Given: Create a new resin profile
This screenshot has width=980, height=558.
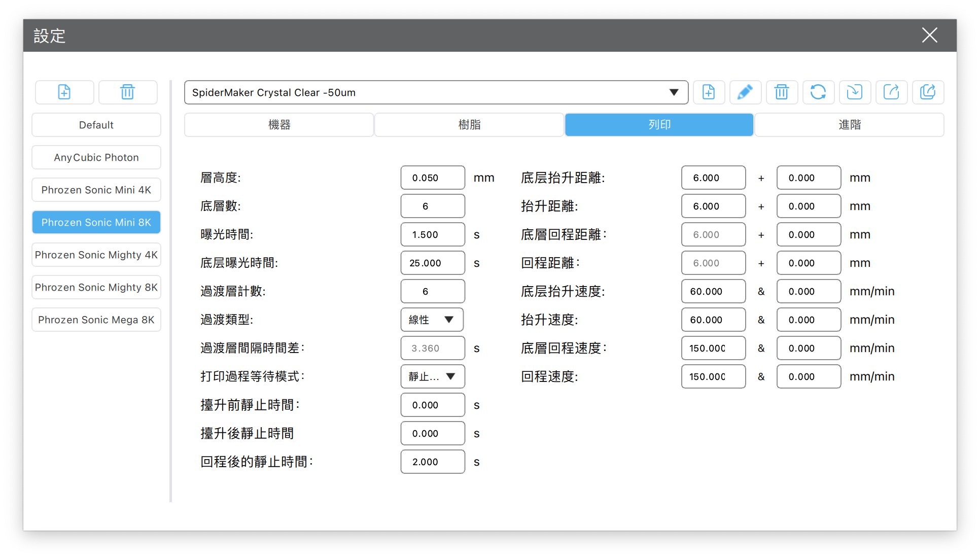Looking at the screenshot, I should pos(709,92).
